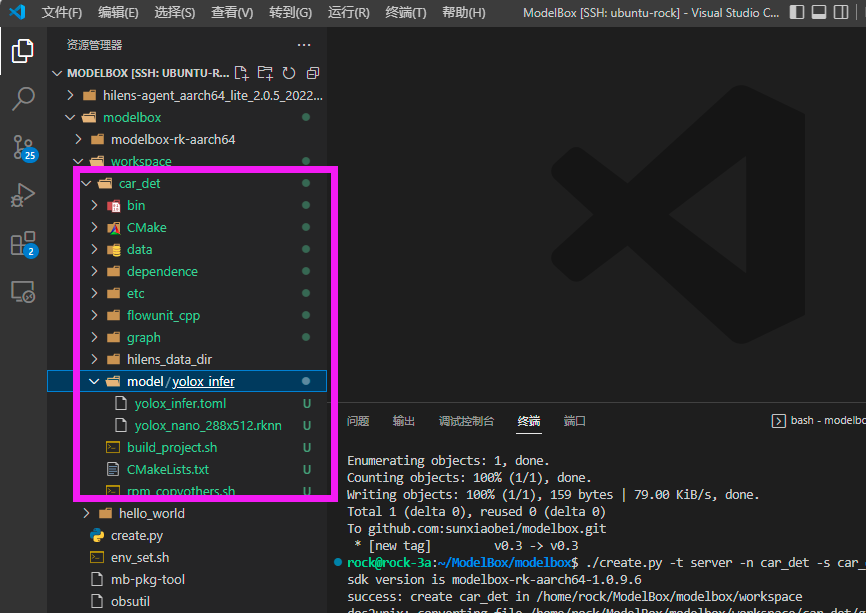
Task: Refresh the explorer tree
Action: (x=289, y=73)
